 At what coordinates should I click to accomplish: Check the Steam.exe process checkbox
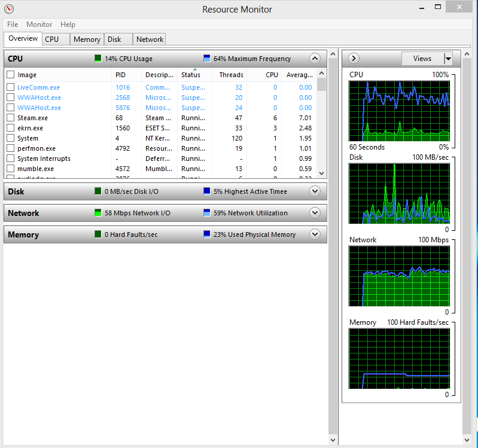coord(10,118)
